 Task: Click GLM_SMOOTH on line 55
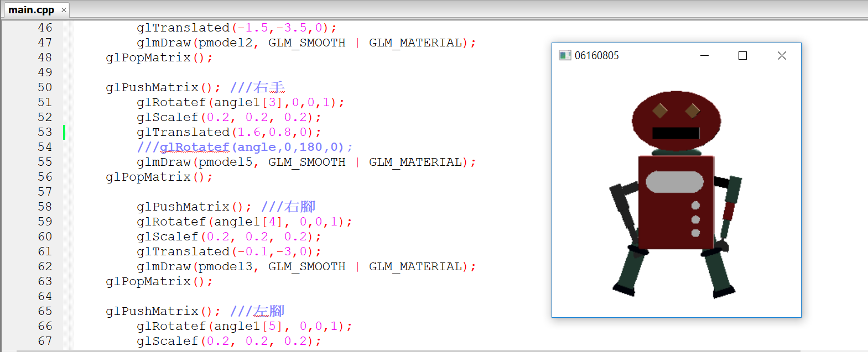pyautogui.click(x=307, y=162)
